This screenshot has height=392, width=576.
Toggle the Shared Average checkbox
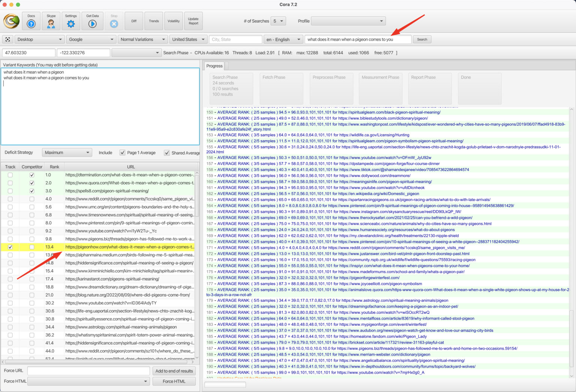pyautogui.click(x=167, y=153)
